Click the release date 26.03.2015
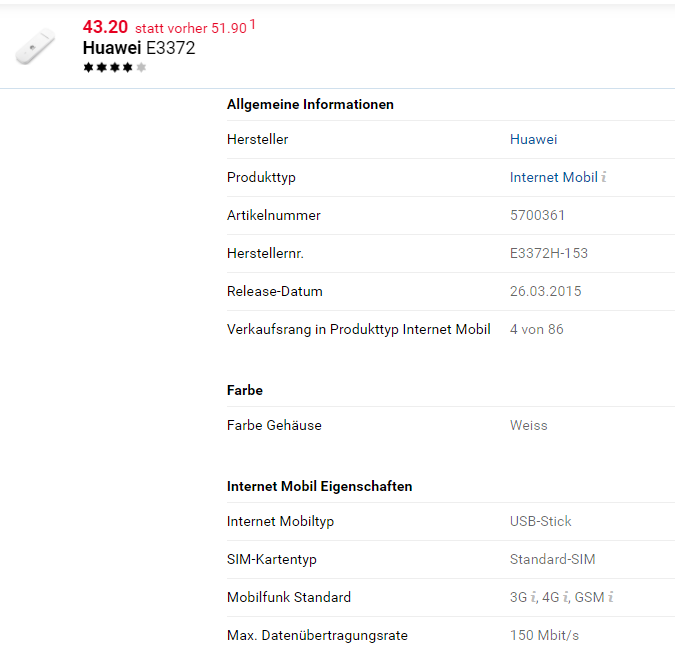675x668 pixels. tap(545, 292)
